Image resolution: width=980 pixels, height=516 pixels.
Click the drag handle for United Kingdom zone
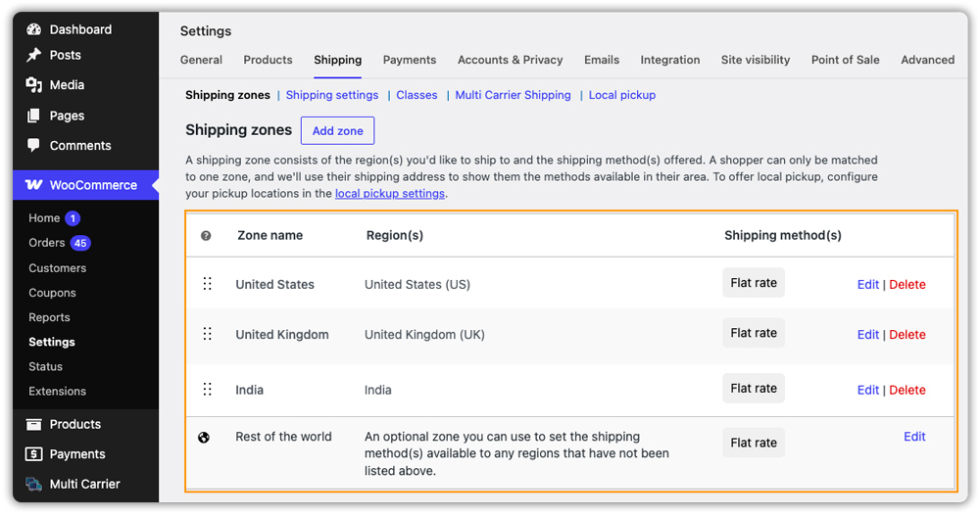[207, 334]
